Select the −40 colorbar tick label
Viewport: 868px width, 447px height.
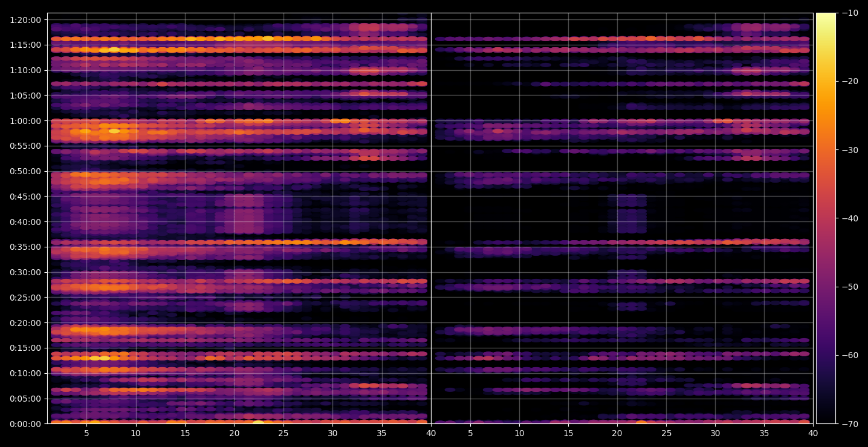pyautogui.click(x=849, y=218)
